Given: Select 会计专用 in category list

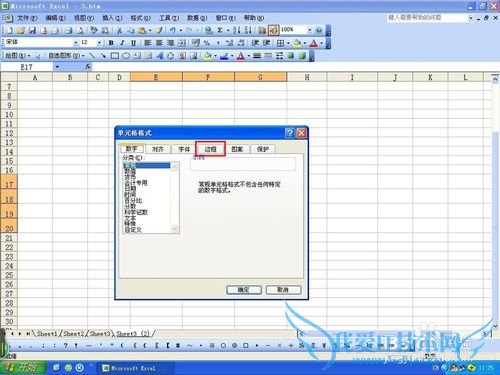Looking at the screenshot, I should 136,183.
